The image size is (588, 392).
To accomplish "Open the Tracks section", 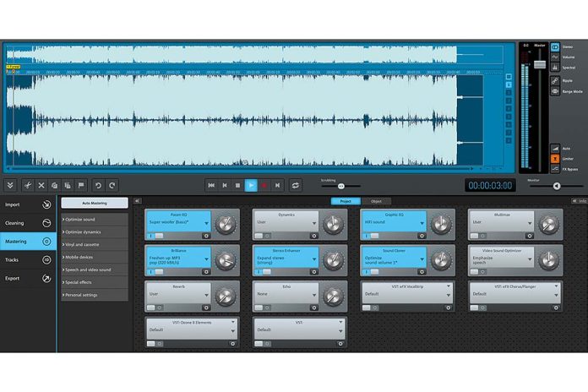I will (28, 259).
